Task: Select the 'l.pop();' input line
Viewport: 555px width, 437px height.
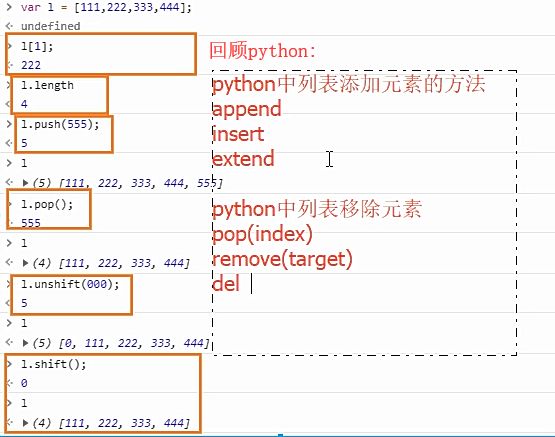Action: (x=47, y=205)
